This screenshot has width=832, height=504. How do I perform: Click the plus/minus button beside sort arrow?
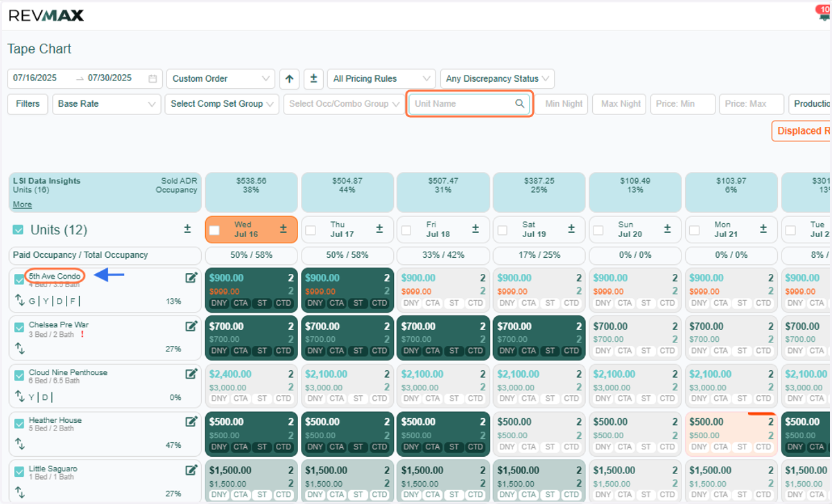[x=313, y=78]
